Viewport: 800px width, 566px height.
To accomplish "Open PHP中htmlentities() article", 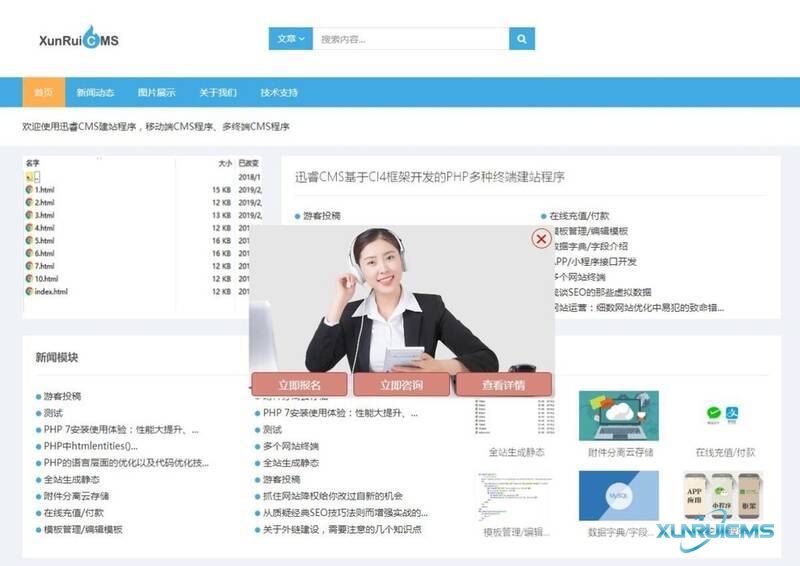I will [91, 446].
